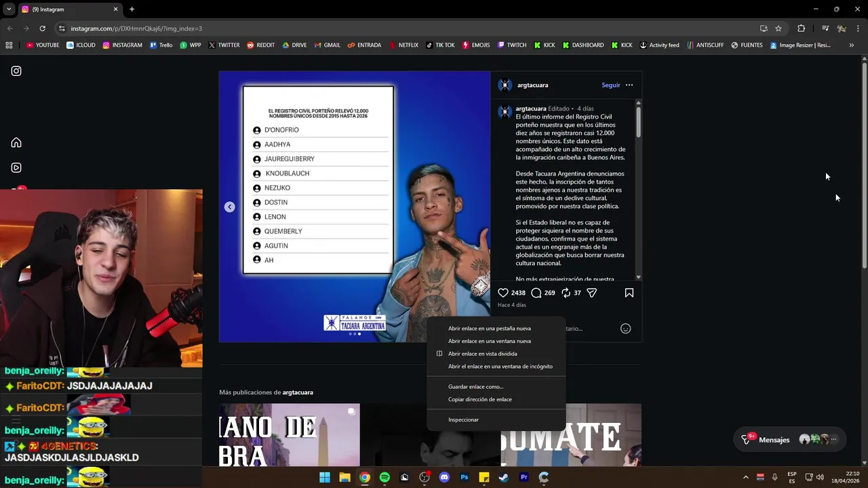Open the REDDIT bookmark

pos(260,45)
